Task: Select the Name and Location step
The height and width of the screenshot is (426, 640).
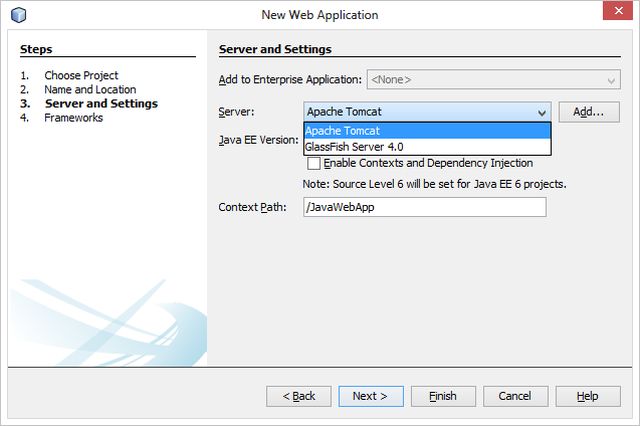Action: (90, 90)
